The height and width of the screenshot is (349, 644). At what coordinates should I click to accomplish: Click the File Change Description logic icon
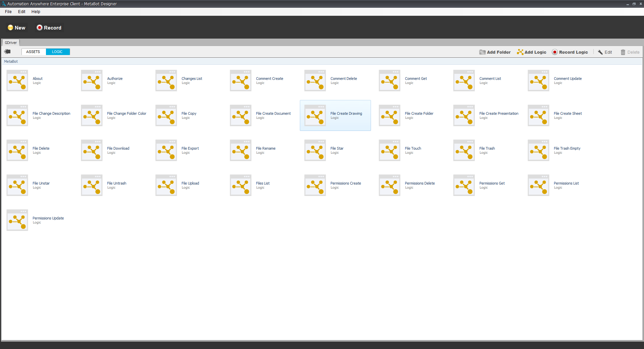tap(17, 115)
